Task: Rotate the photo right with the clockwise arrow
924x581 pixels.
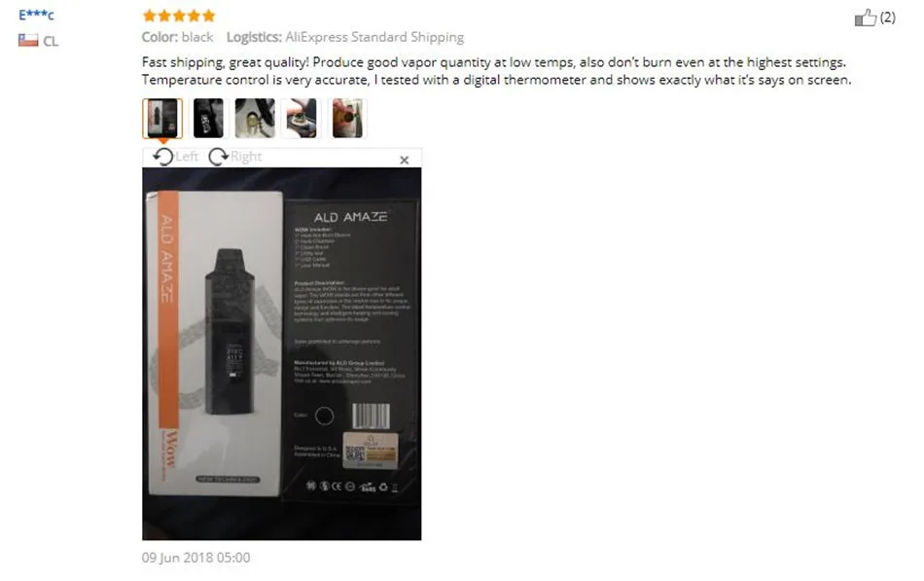Action: click(x=219, y=157)
